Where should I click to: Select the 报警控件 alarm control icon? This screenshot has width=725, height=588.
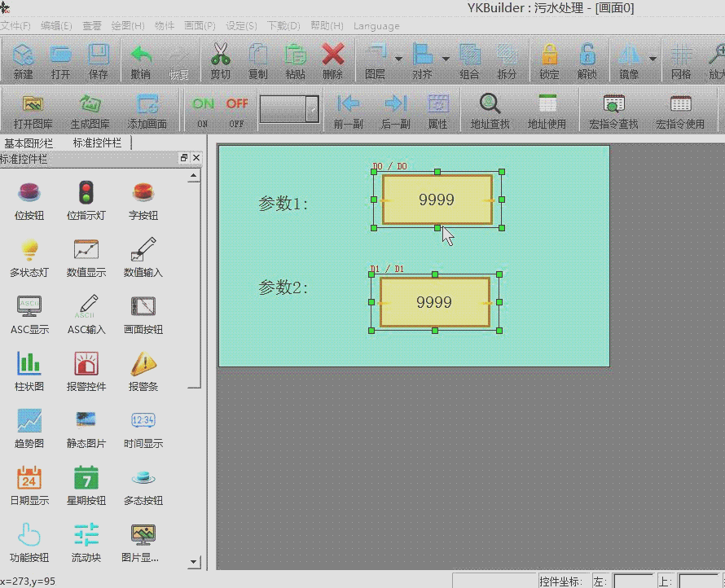coord(86,364)
